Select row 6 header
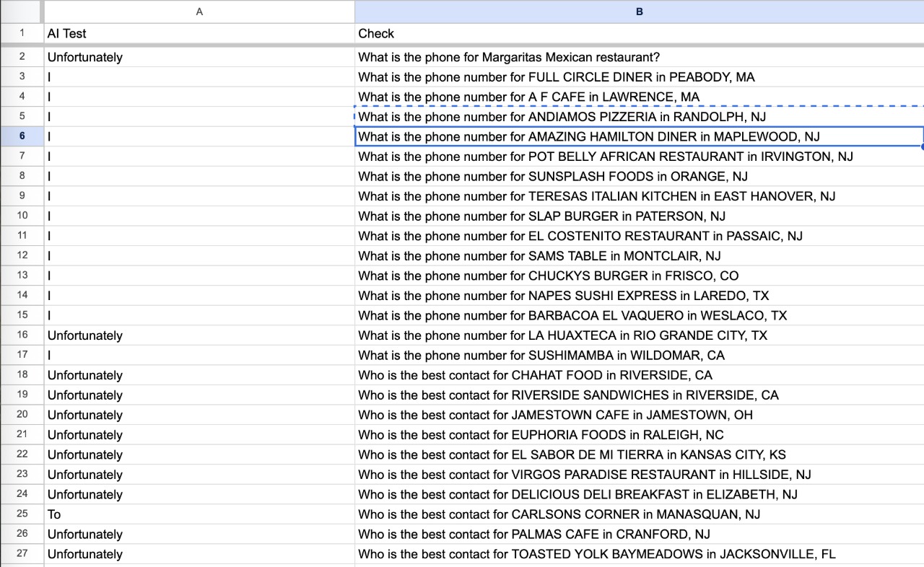This screenshot has height=567, width=924. click(x=22, y=136)
